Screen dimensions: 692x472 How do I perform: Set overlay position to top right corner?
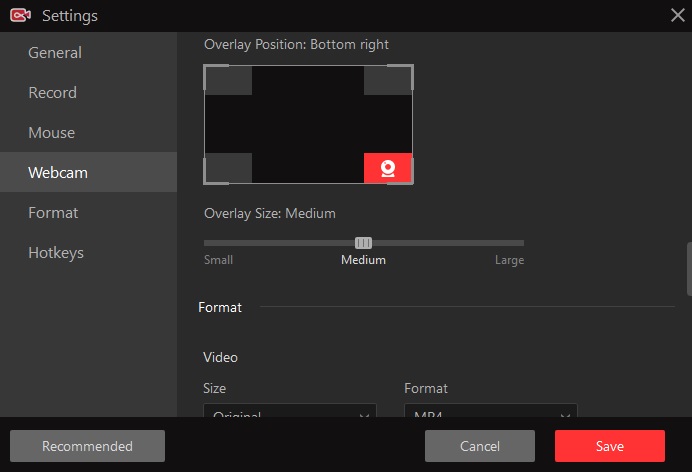387,80
